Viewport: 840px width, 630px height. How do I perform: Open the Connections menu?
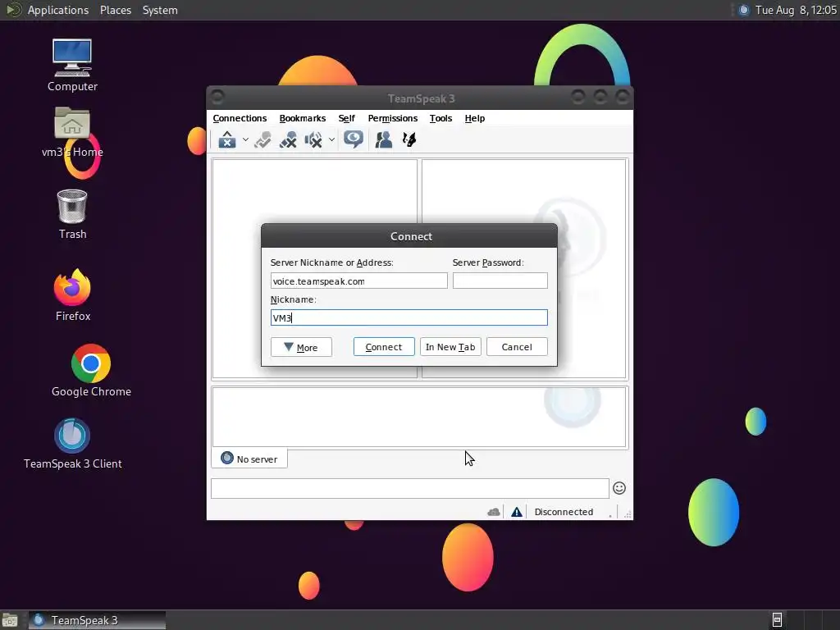240,118
